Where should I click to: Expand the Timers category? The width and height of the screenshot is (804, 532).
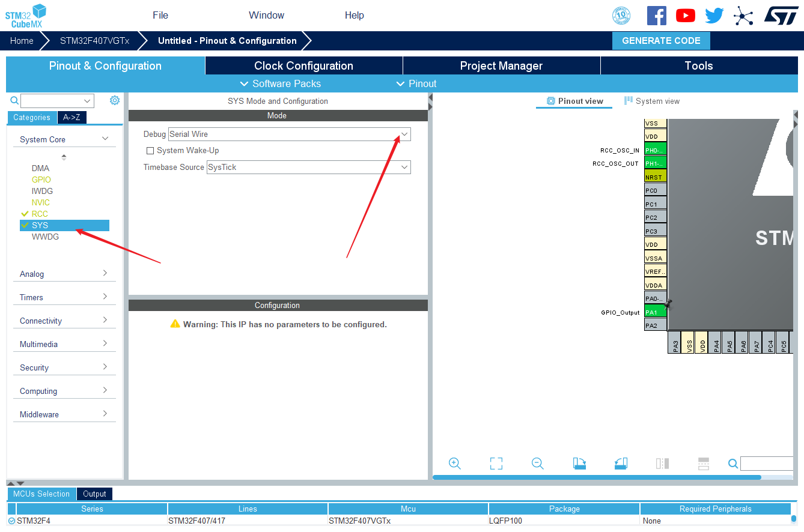click(x=64, y=297)
